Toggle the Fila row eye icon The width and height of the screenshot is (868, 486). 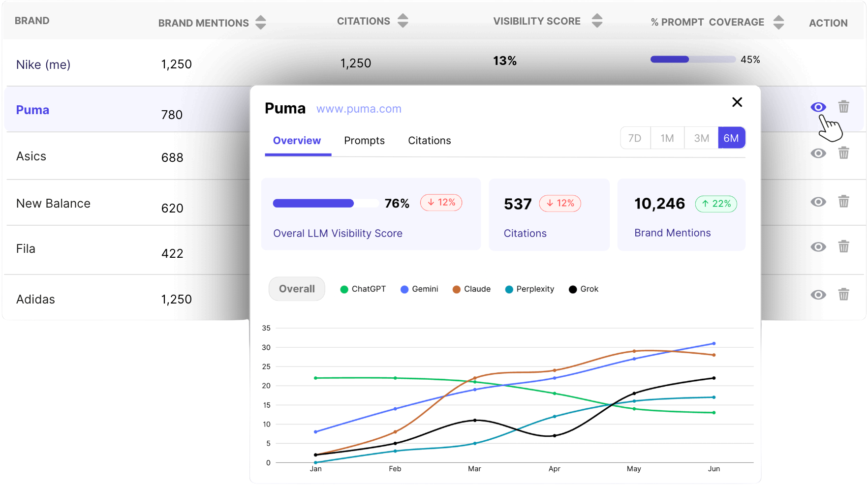[818, 246]
